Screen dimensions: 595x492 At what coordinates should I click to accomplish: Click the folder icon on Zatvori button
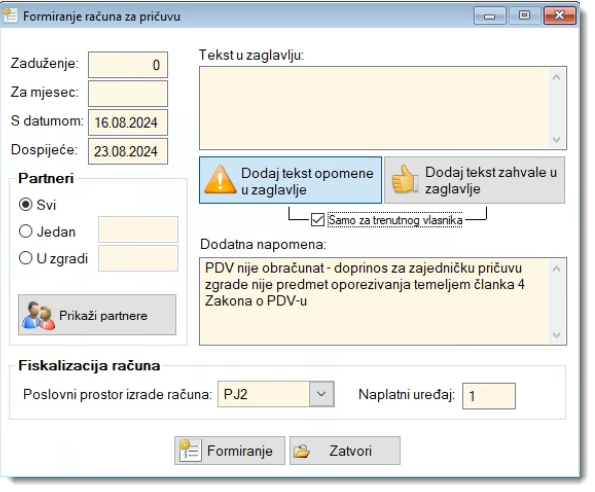click(302, 451)
